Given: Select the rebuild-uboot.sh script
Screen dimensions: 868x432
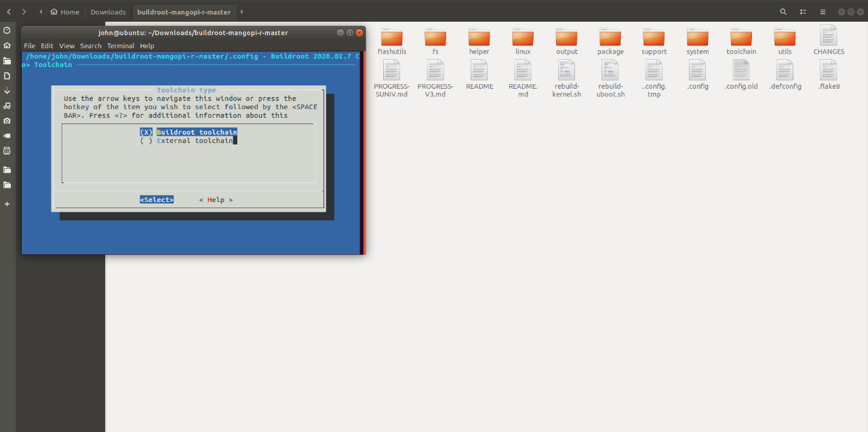Looking at the screenshot, I should [610, 79].
